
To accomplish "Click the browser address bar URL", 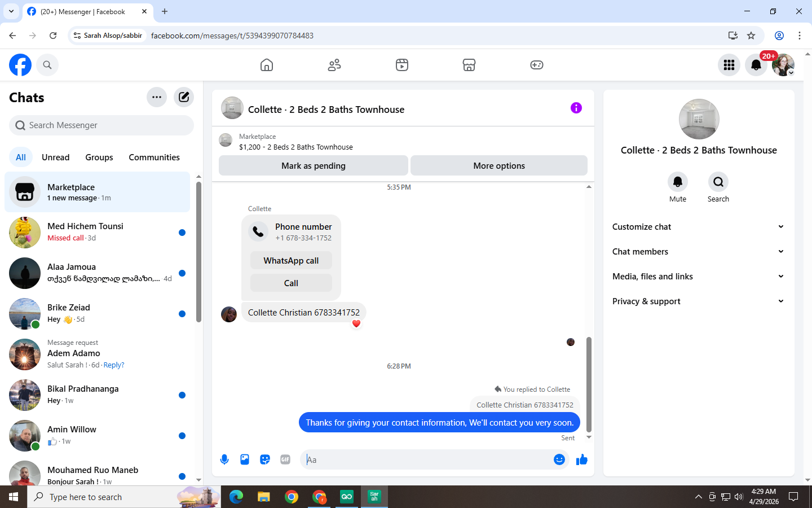I will [232, 36].
